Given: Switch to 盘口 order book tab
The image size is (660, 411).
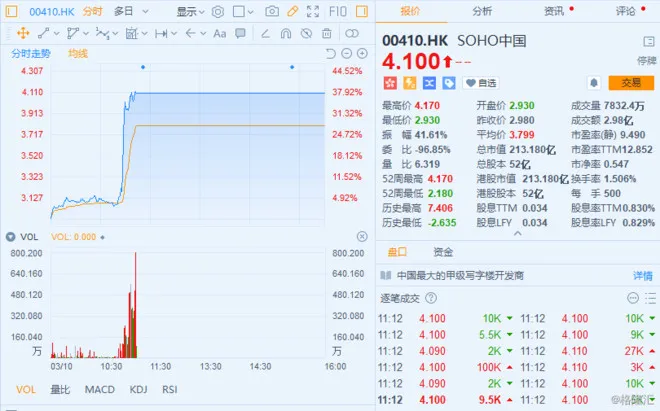Looking at the screenshot, I should coord(397,252).
